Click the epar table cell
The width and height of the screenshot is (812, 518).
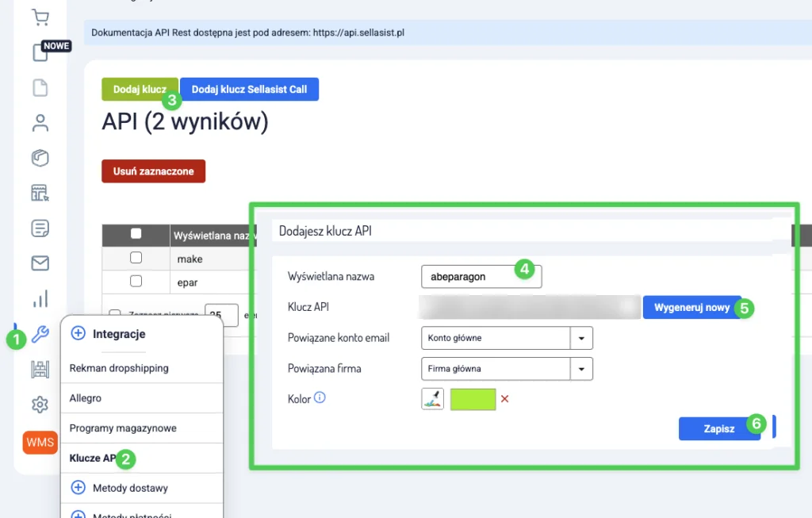click(213, 282)
